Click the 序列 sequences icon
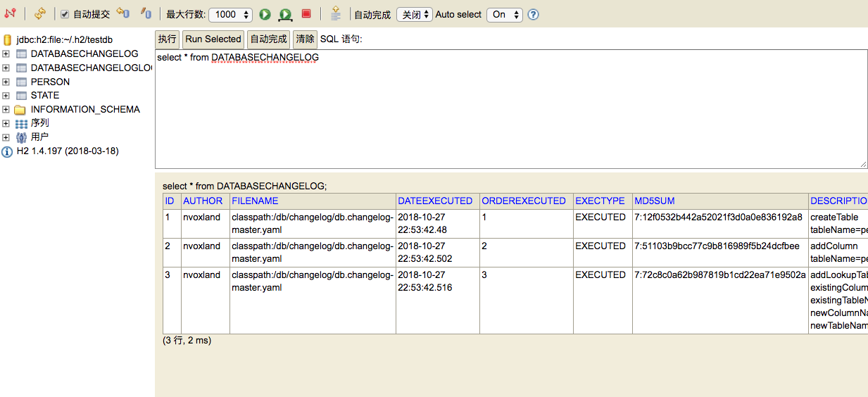868x397 pixels. (x=21, y=123)
